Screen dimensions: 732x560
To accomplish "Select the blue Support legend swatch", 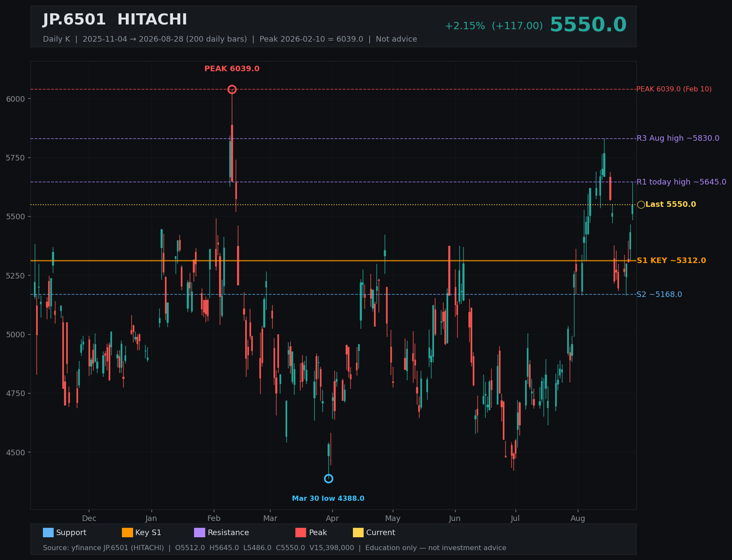I will coord(48,533).
